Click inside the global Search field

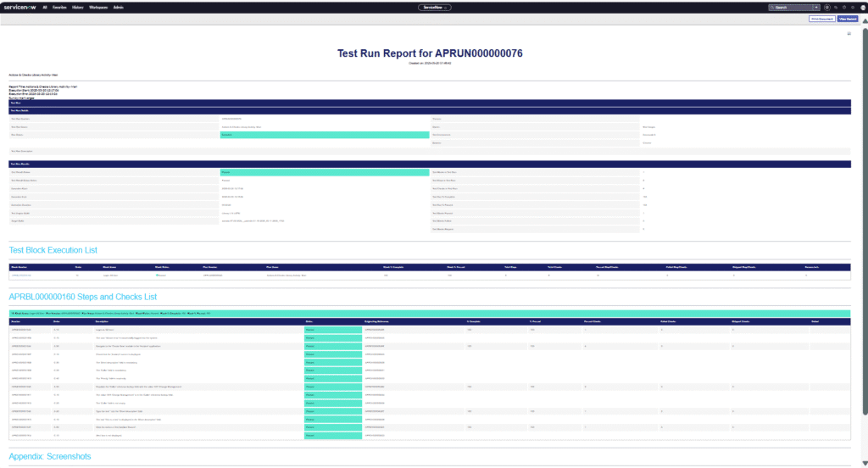click(x=788, y=7)
